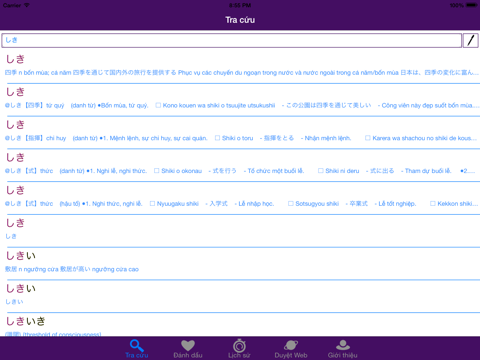The width and height of the screenshot is (480, 360).
Task: Open the しきい entry ngưỡng cửa
Action: click(x=240, y=263)
